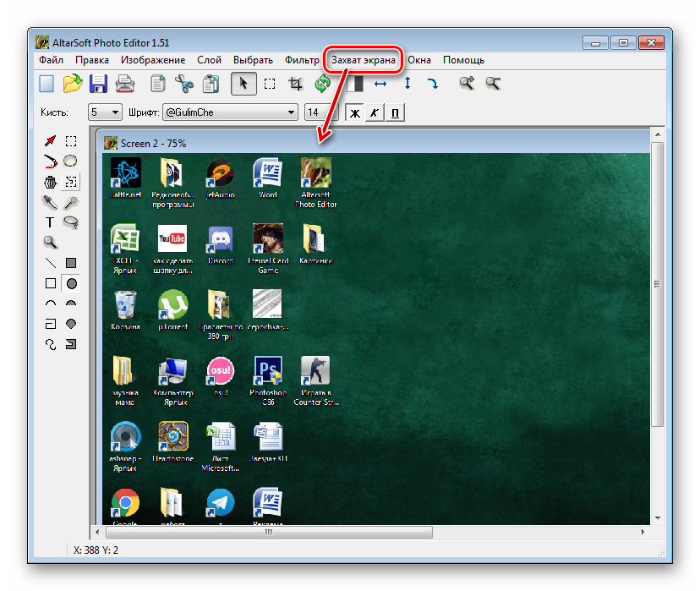Open the Файл menu

pyautogui.click(x=51, y=60)
